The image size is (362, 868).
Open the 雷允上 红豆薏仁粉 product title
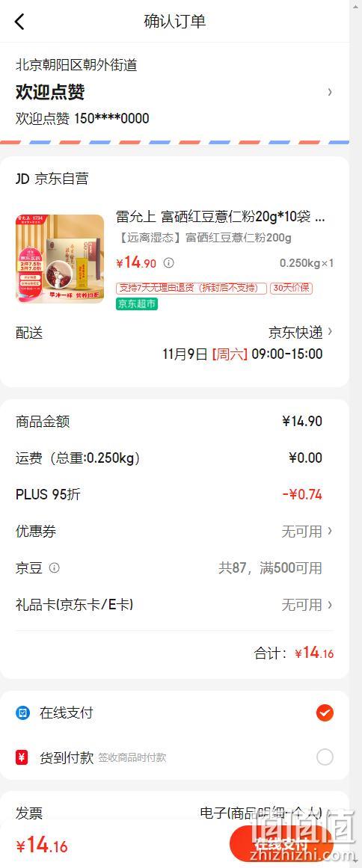(221, 217)
